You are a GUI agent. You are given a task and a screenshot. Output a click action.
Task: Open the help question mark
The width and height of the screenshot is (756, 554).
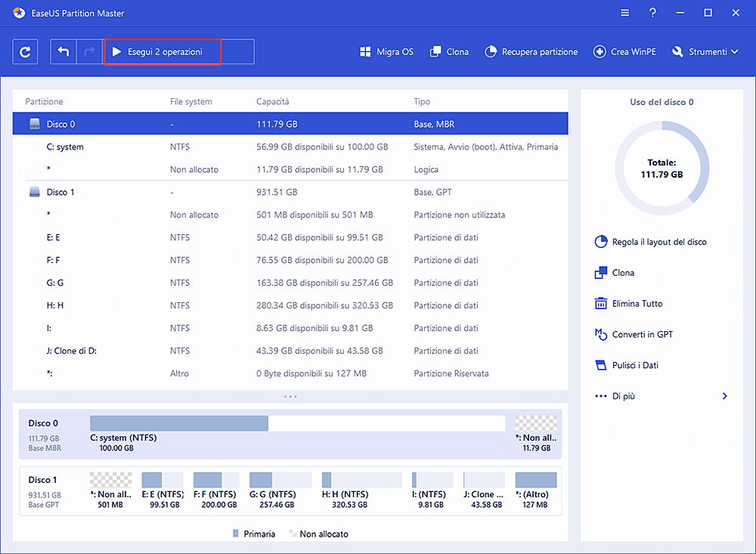click(652, 13)
